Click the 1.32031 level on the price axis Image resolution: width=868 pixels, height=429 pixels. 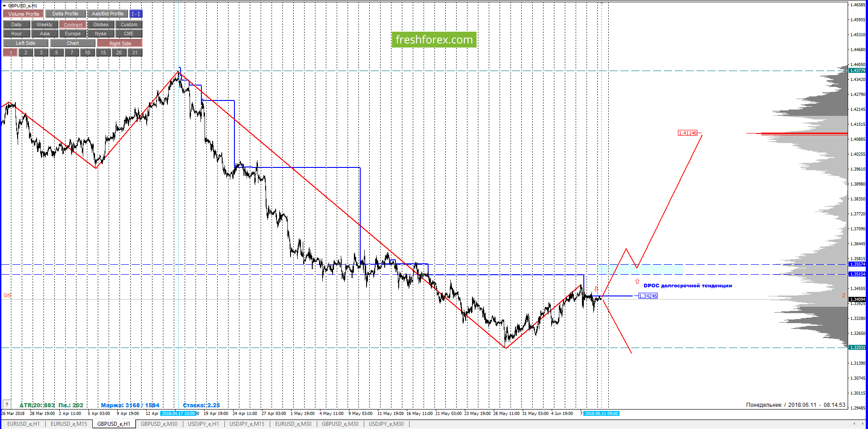857,348
